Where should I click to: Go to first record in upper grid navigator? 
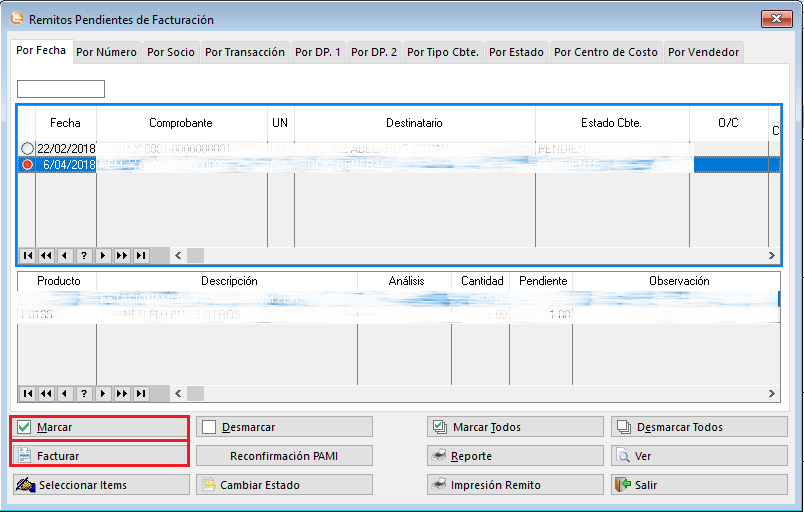coord(27,256)
